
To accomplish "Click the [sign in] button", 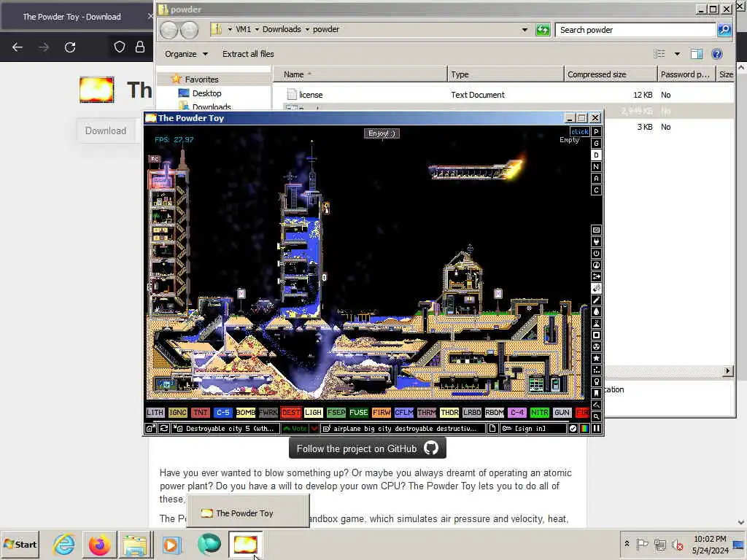I will tap(533, 429).
